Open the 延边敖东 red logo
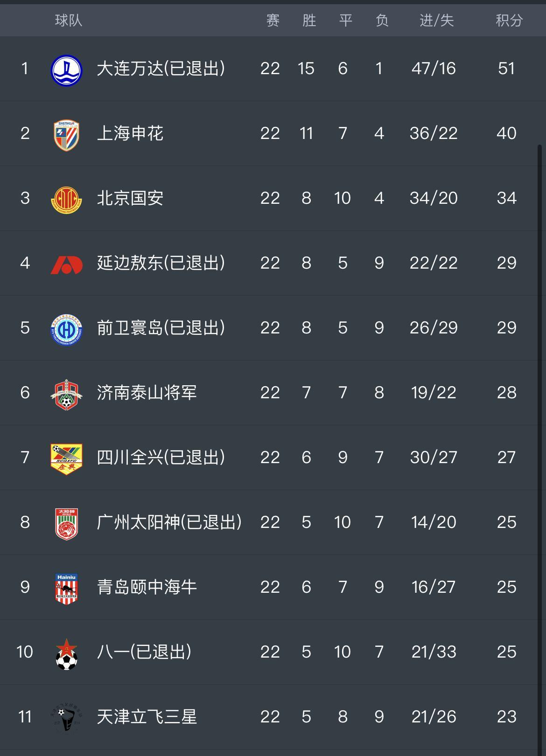 click(66, 264)
